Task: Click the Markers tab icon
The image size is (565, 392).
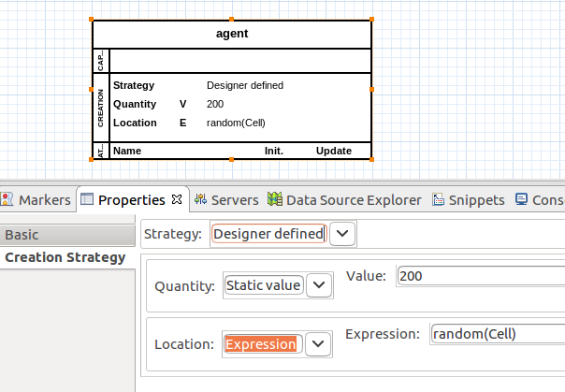Action: tap(7, 199)
